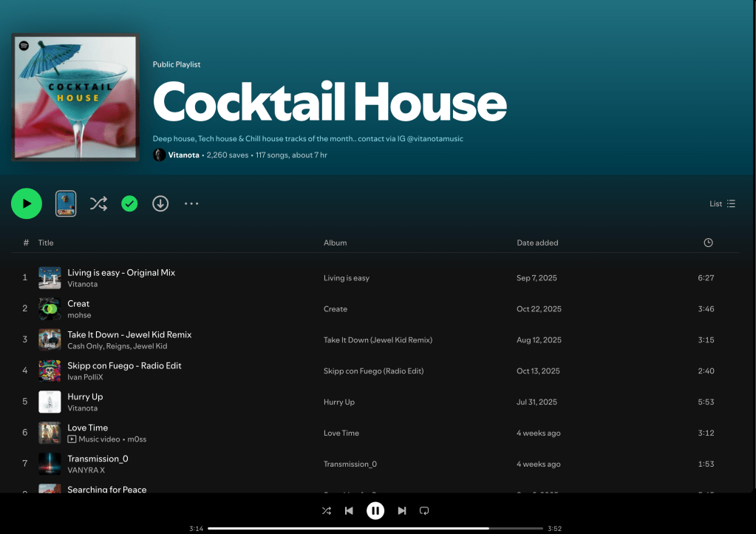Screen dimensions: 756x534
Task: Open the three-dot more options menu
Action: [x=191, y=203]
